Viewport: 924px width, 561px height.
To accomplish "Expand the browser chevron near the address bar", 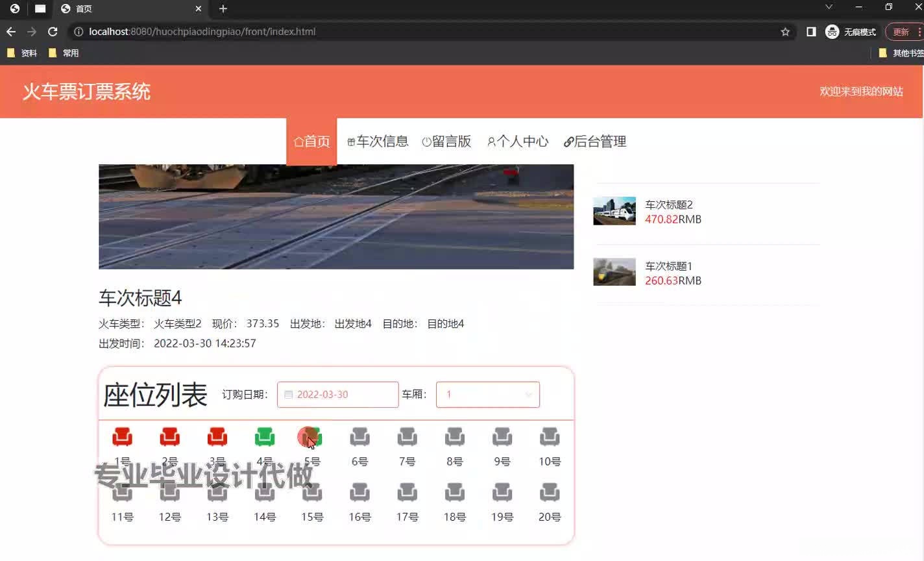I will coord(829,9).
